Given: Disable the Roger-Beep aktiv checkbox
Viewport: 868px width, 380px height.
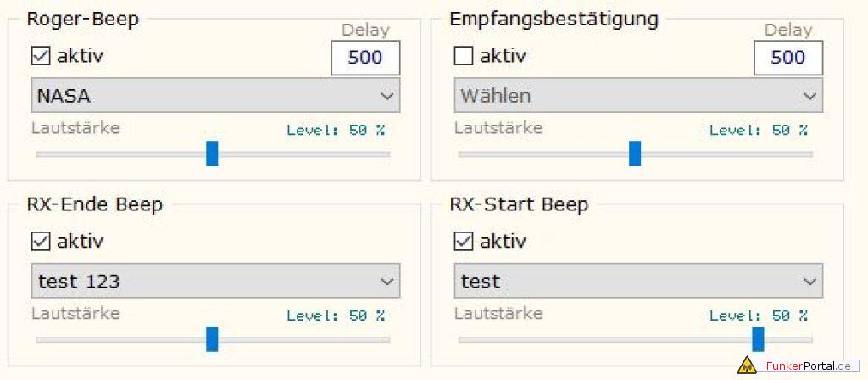Looking at the screenshot, I should point(41,57).
